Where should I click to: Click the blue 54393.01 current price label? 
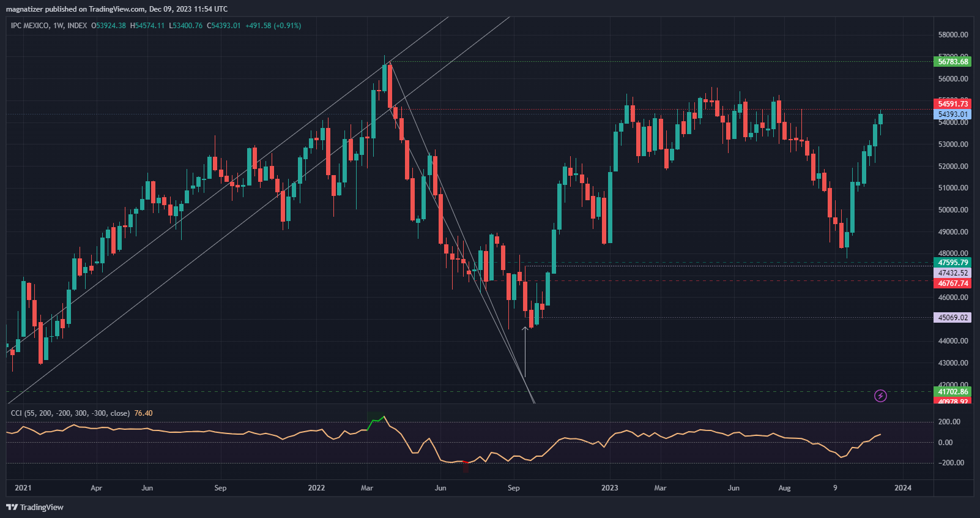tap(953, 114)
